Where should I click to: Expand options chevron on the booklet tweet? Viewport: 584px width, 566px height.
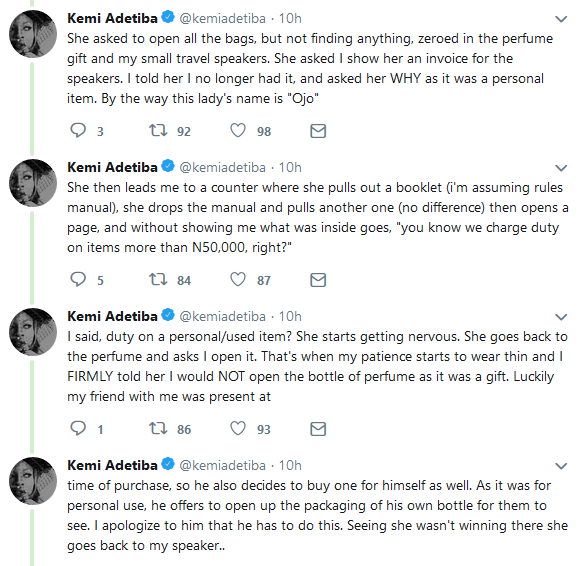tap(561, 168)
